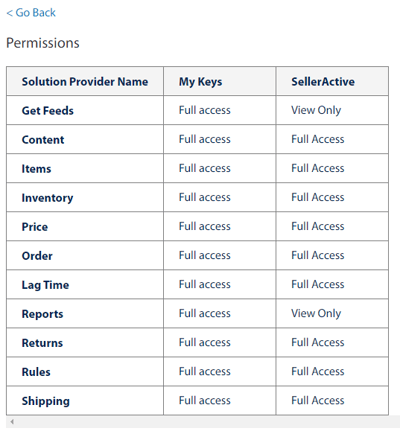Click the scrollbar left arrow

pos(12,422)
